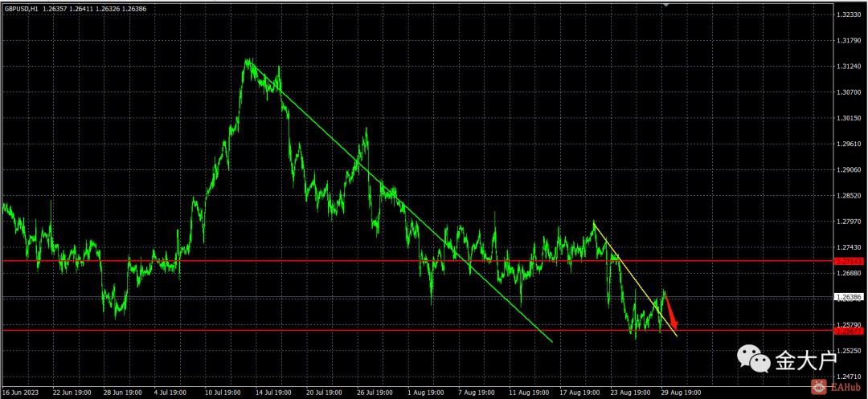
Task: Select the long green downward trendline
Action: coord(399,202)
